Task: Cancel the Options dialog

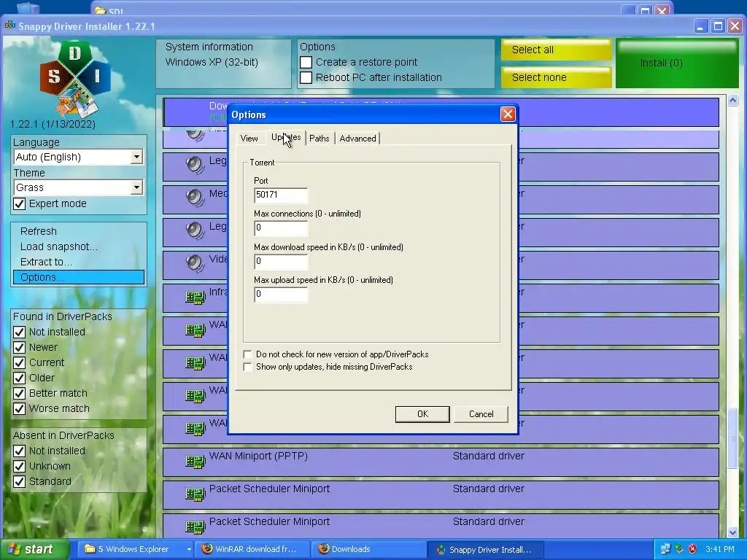Action: 481,414
